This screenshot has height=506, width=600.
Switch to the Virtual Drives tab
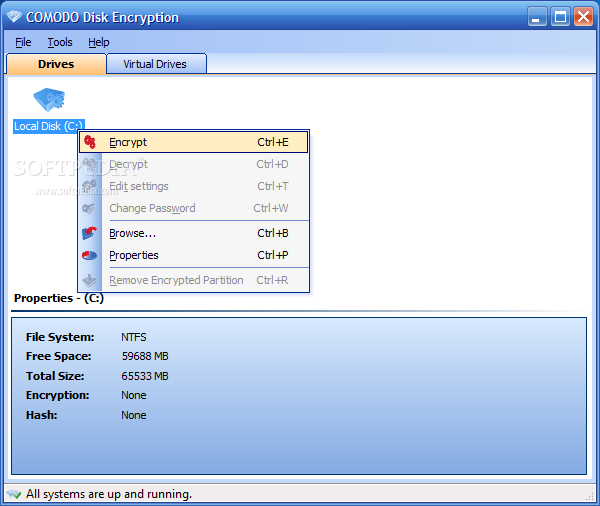[x=155, y=64]
